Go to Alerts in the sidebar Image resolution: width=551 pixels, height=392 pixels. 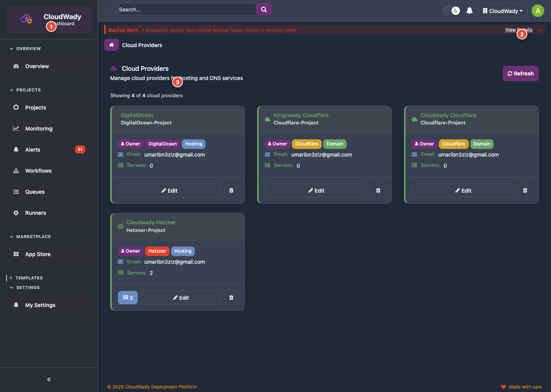33,150
